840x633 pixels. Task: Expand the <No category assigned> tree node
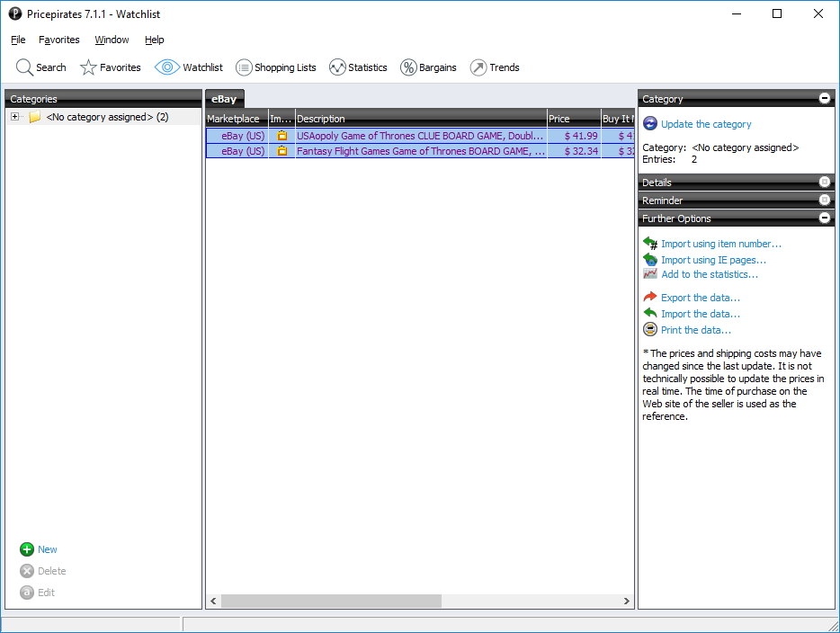coord(13,117)
